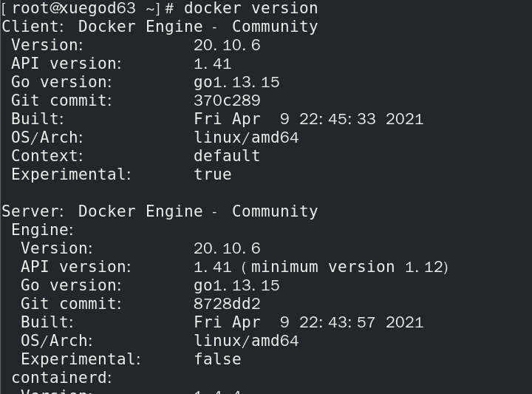Click the server Version value 20.10.6
Image resolution: width=532 pixels, height=394 pixels.
point(227,248)
